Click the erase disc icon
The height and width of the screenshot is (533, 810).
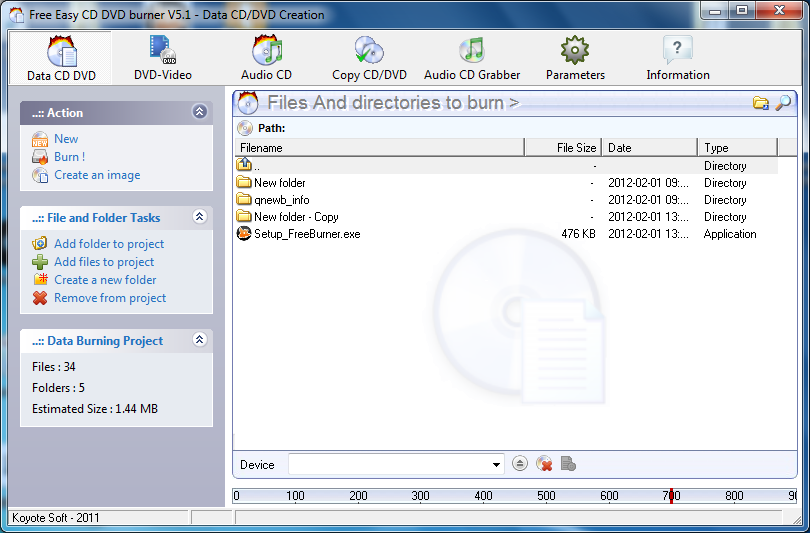(544, 464)
